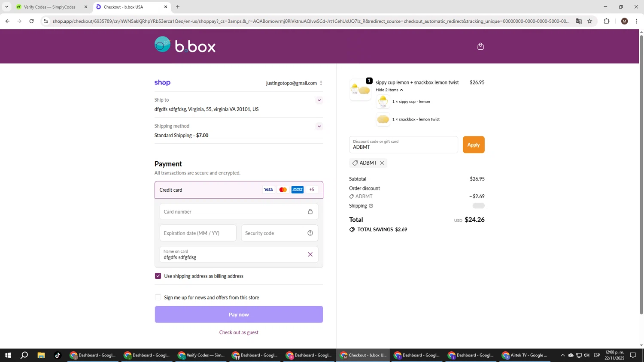644x362 pixels.
Task: Click the page vertical scrollbar
Action: [641, 174]
